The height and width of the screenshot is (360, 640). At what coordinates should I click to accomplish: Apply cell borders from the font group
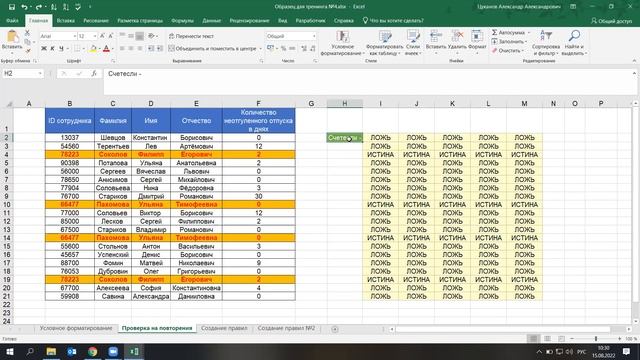[x=77, y=49]
